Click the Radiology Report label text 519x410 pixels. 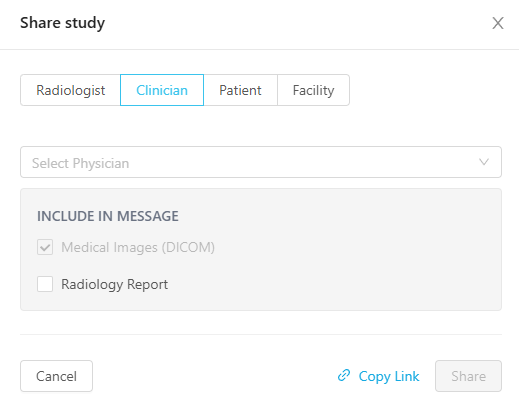(114, 285)
